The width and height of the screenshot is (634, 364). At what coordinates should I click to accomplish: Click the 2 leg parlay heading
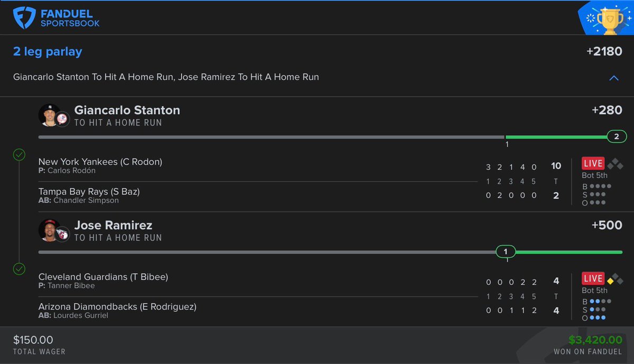48,52
